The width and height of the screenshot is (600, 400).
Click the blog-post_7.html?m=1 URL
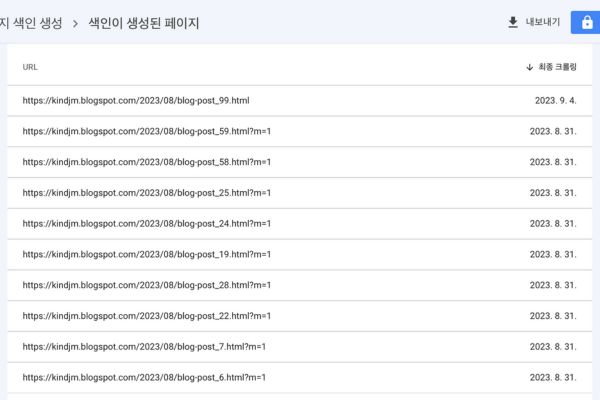(x=144, y=347)
